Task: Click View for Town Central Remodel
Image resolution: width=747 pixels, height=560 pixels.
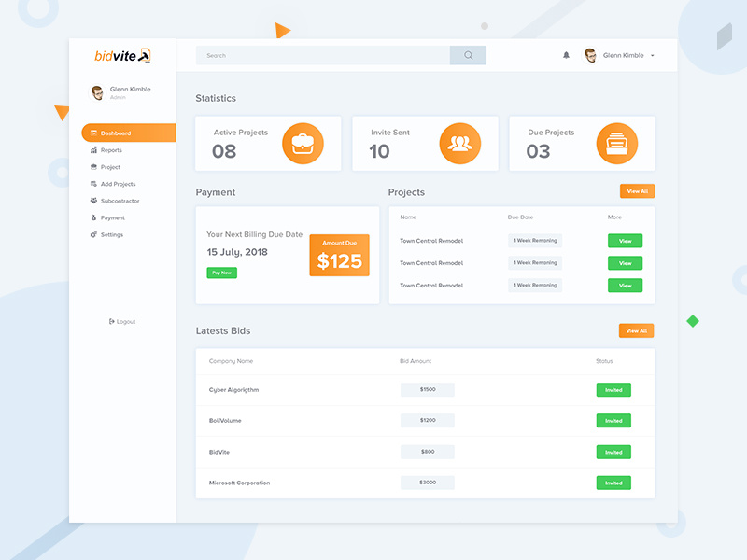Action: pyautogui.click(x=624, y=240)
